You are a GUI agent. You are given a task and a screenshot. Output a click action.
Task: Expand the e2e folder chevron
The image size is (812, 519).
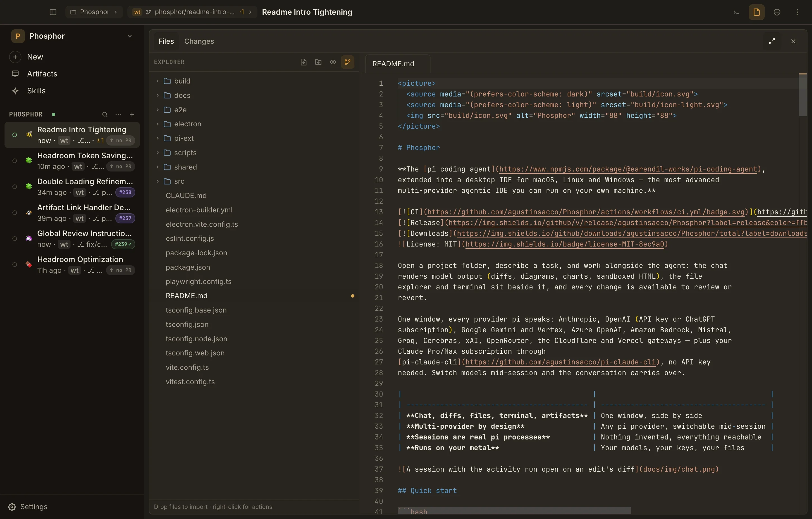coord(158,110)
